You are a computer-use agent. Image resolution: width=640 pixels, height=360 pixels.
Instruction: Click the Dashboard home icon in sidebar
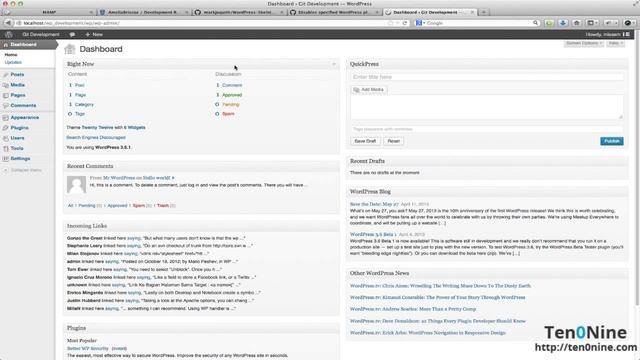point(5,44)
